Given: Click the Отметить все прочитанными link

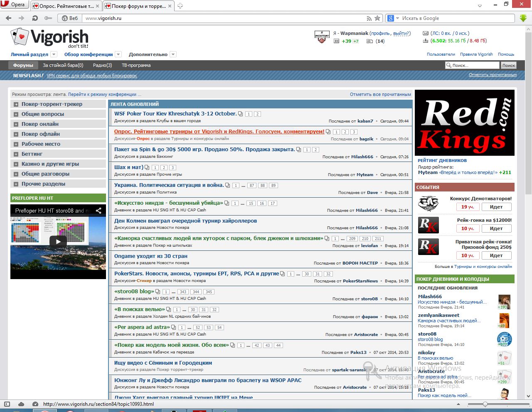Looking at the screenshot, I should click(x=380, y=94).
